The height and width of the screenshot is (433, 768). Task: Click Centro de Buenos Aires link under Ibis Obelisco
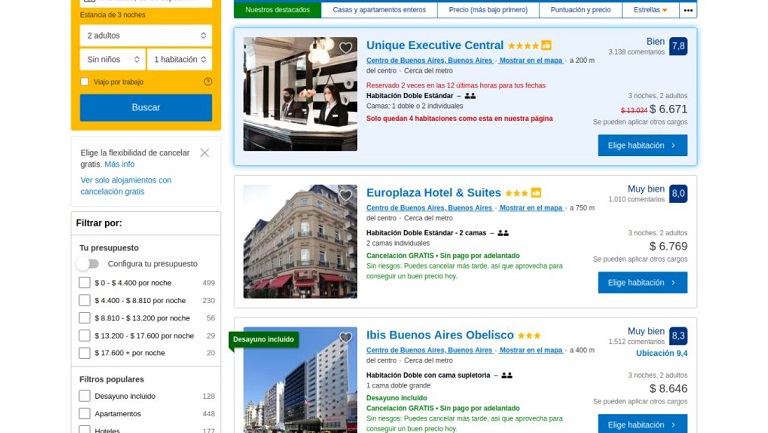429,350
